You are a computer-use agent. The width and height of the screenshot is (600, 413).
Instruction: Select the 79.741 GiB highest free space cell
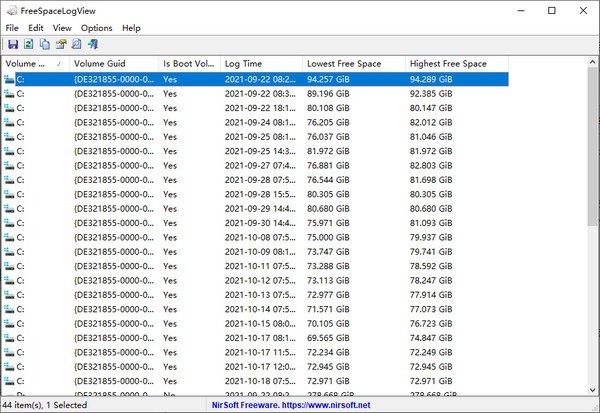click(x=431, y=251)
